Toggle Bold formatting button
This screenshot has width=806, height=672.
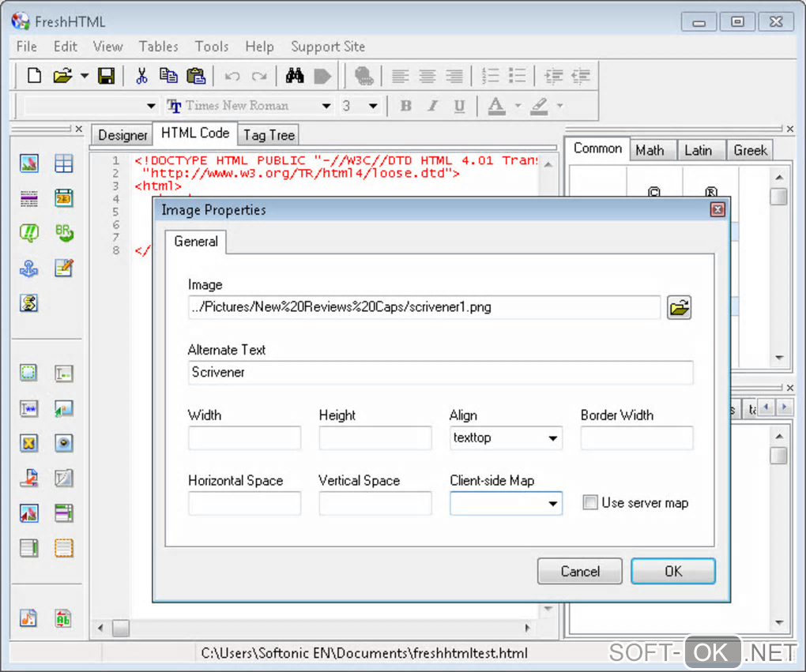coord(406,106)
